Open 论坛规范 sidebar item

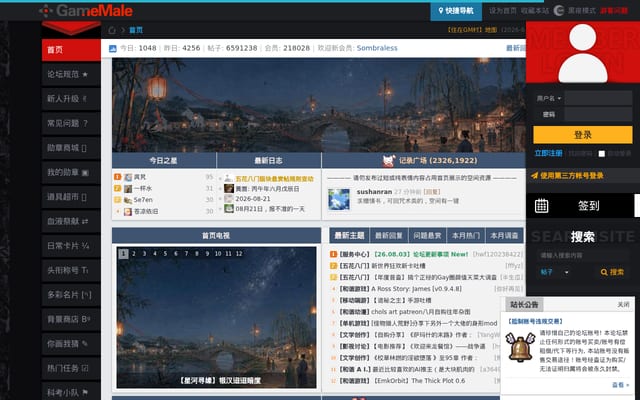pyautogui.click(x=71, y=74)
